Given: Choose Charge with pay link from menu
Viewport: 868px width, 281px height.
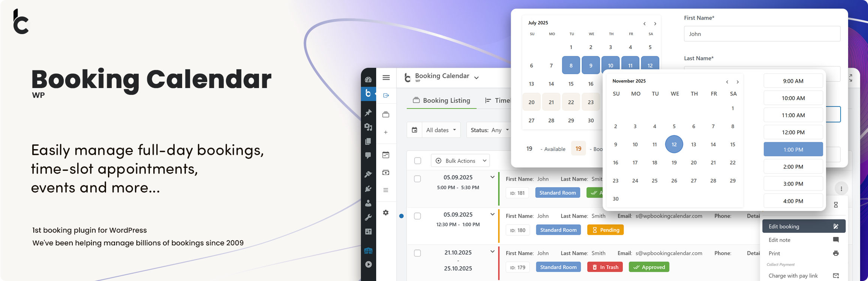Looking at the screenshot, I should (804, 276).
